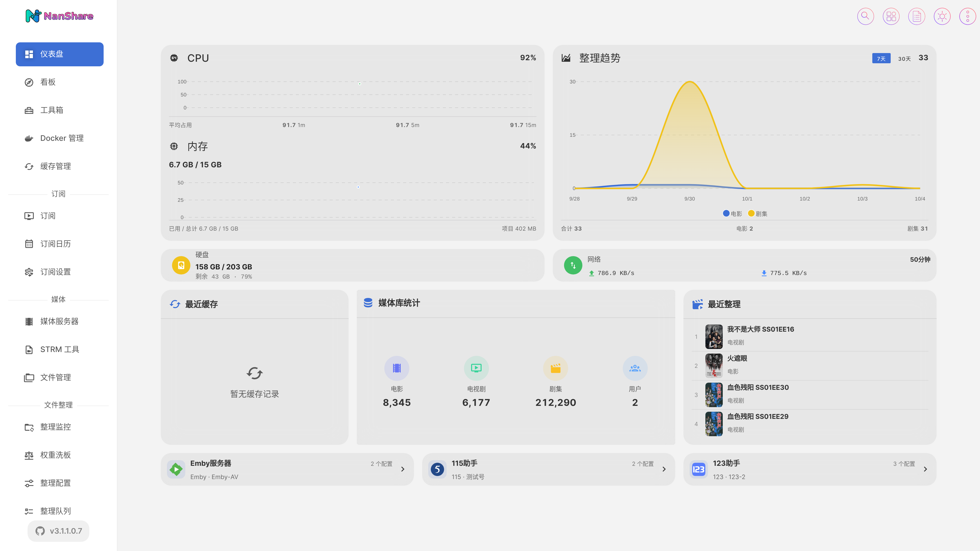This screenshot has height=551, width=980.
Task: Open STRM 工具 in sidebar
Action: click(60, 349)
